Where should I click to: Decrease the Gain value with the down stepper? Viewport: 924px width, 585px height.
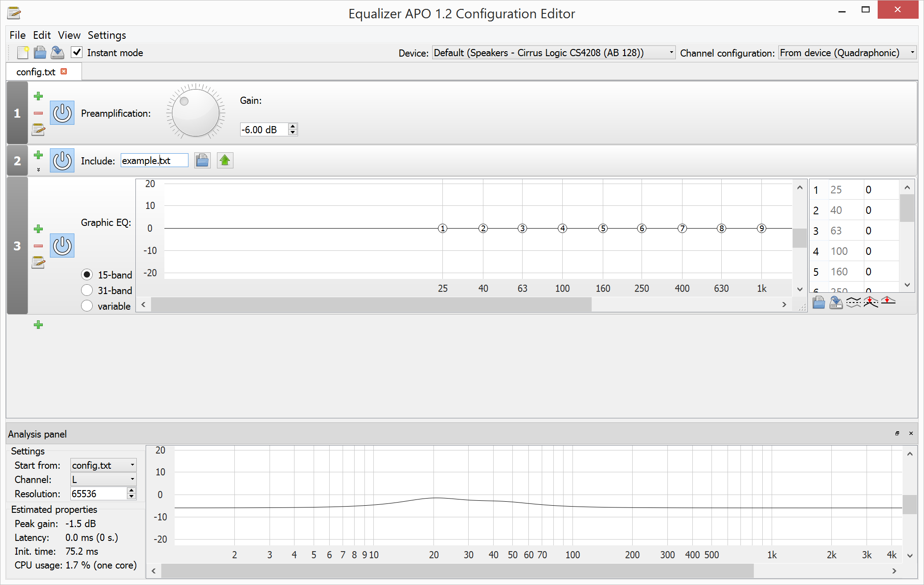tap(293, 132)
